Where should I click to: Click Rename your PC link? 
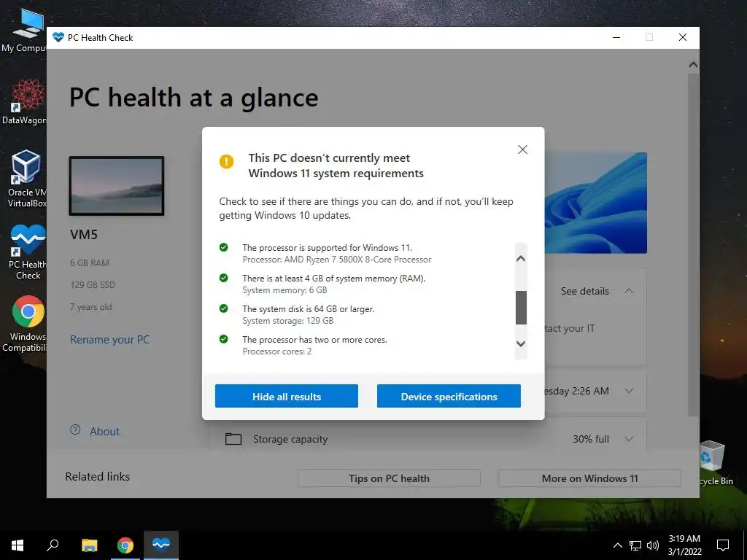pos(109,340)
